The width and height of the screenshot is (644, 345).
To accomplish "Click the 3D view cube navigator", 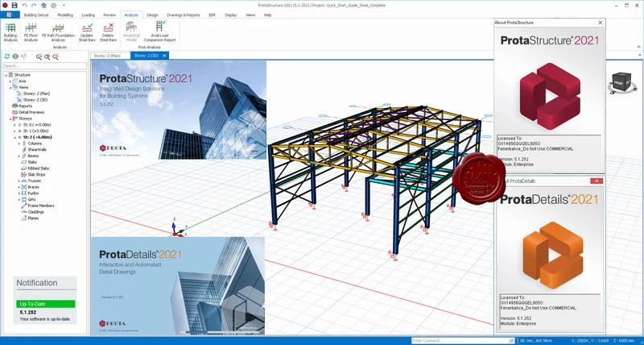I will [621, 81].
